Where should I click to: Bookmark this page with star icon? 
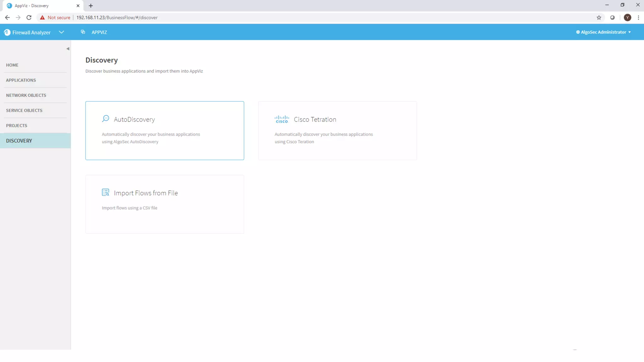[x=599, y=18]
